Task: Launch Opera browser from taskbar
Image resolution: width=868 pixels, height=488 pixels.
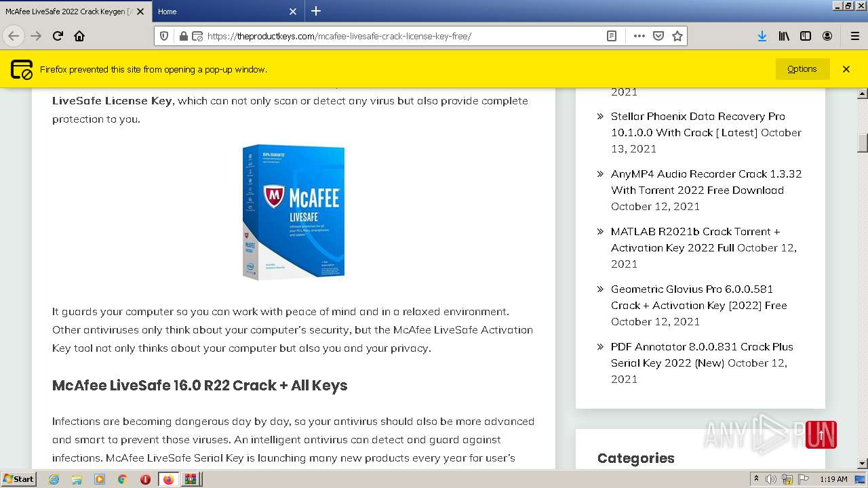Action: [x=145, y=479]
